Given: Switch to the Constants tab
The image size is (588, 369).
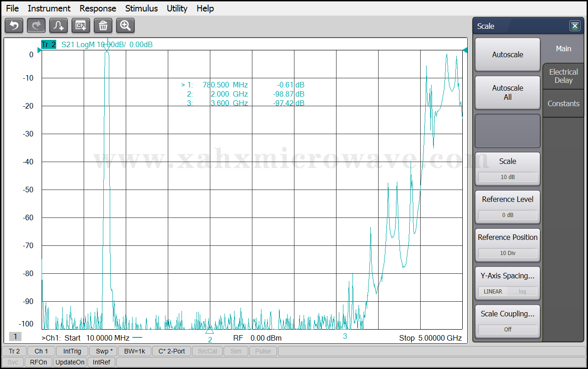Looking at the screenshot, I should point(563,103).
